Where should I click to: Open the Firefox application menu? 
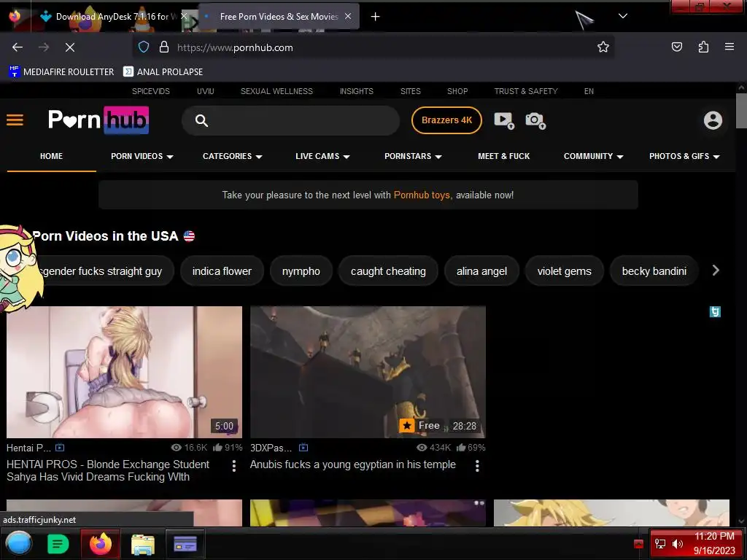(729, 47)
